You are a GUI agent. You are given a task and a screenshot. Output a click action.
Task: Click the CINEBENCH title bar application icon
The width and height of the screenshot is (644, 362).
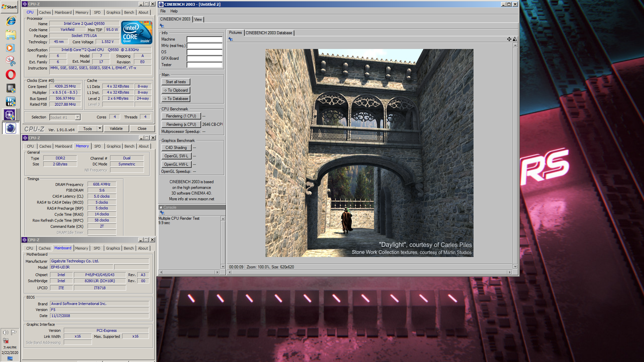(x=161, y=4)
